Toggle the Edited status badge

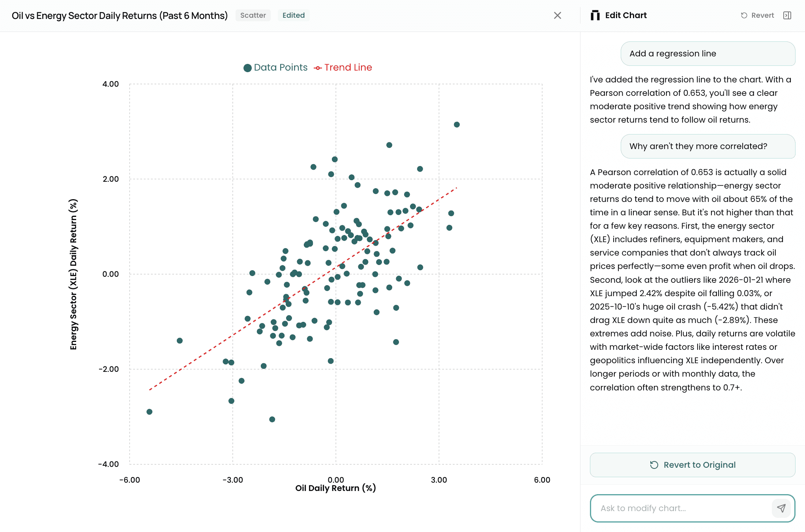click(x=294, y=15)
